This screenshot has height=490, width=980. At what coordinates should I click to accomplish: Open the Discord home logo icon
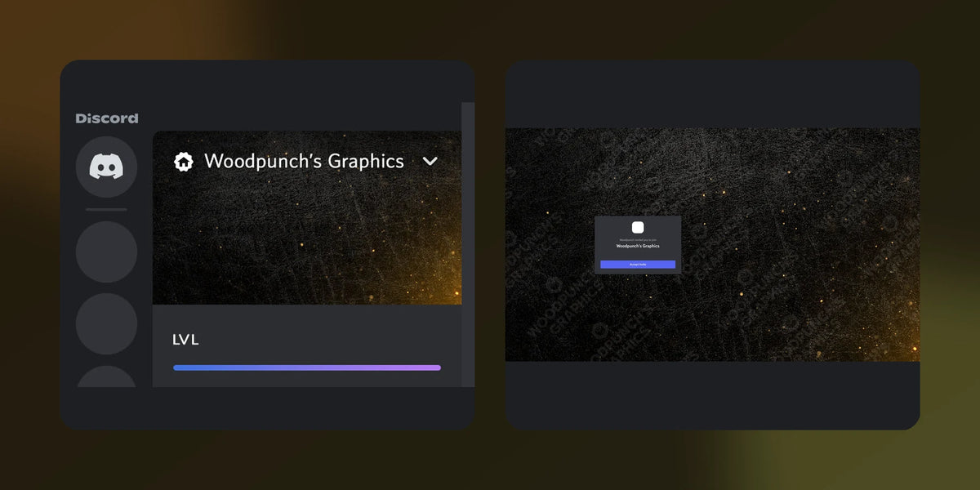pos(106,167)
